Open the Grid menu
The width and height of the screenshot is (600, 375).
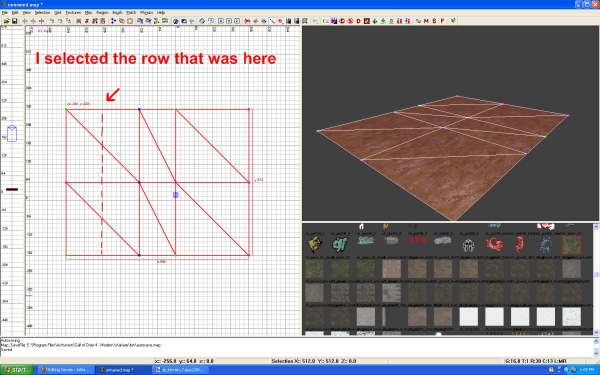pyautogui.click(x=57, y=13)
